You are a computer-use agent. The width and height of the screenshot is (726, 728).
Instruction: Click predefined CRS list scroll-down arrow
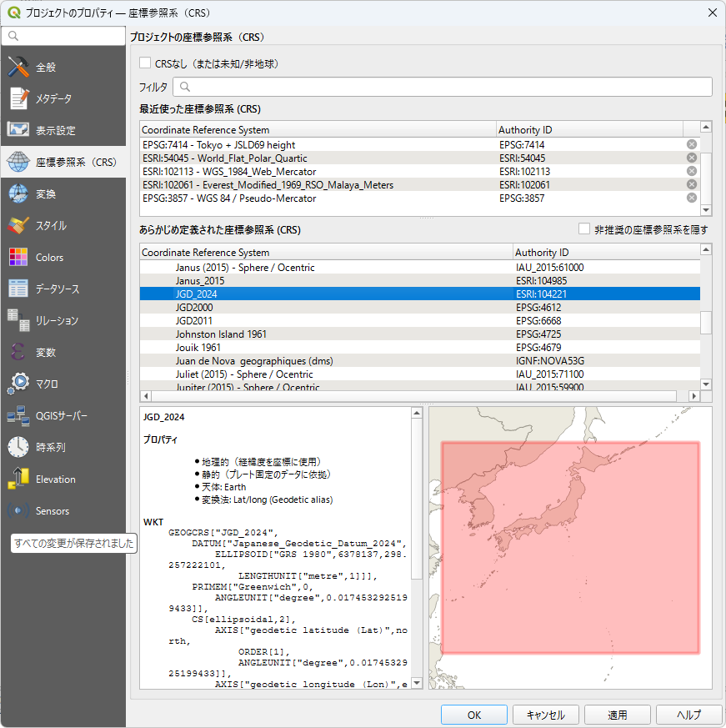click(706, 384)
